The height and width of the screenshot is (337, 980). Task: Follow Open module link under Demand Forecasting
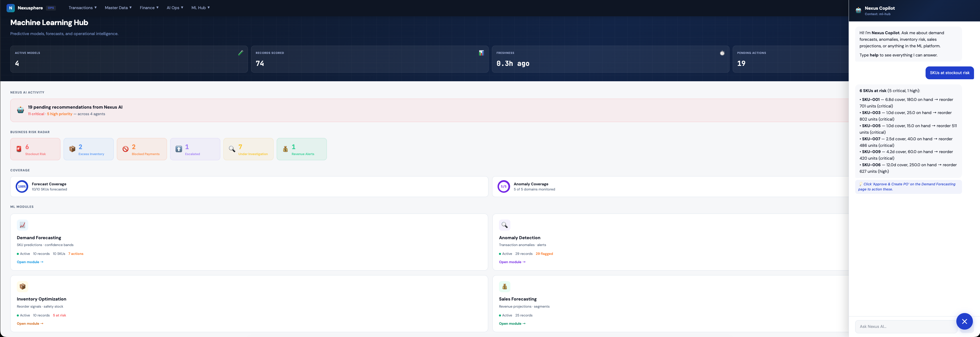tap(30, 262)
